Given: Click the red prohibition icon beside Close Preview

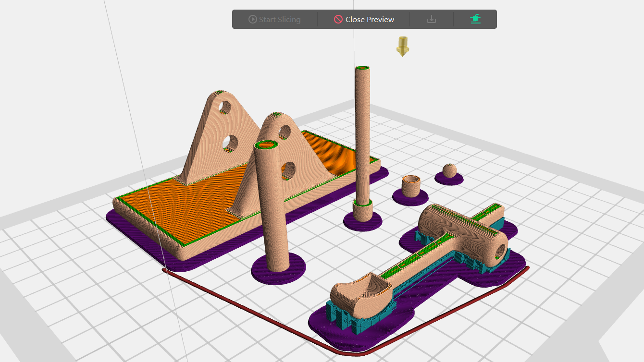Looking at the screenshot, I should coord(337,19).
